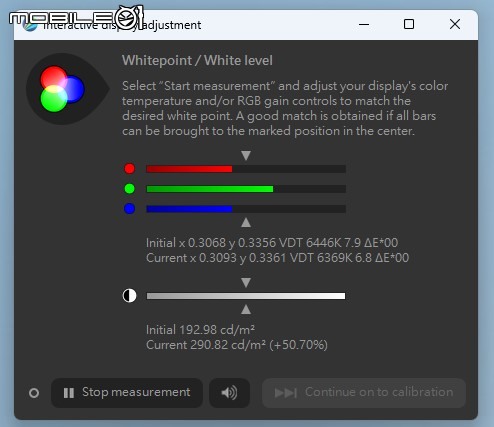Viewport: 494px width, 427px height.
Task: Close the display adjustment window
Action: (x=455, y=24)
